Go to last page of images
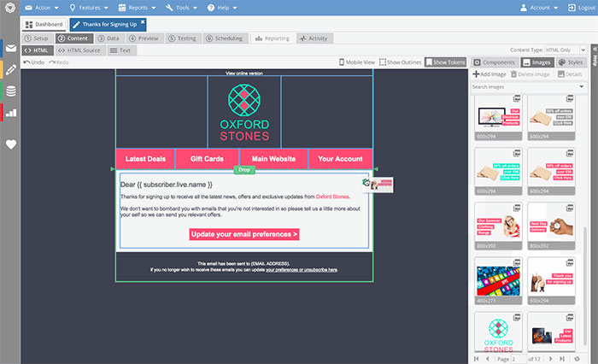This screenshot has width=598, height=364. coord(562,359)
